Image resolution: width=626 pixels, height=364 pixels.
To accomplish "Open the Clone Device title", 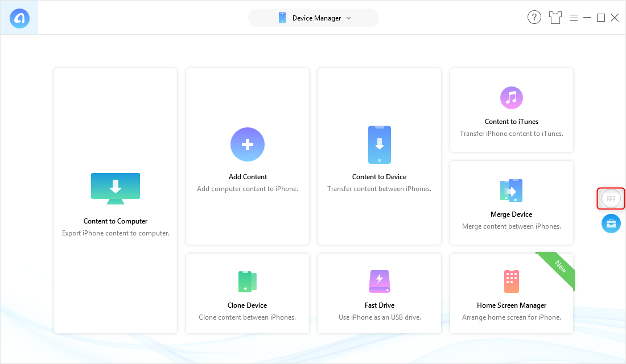I will 247,305.
